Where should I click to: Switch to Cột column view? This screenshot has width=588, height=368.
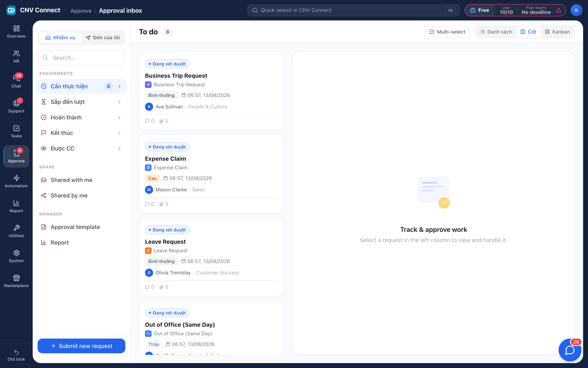pyautogui.click(x=528, y=32)
